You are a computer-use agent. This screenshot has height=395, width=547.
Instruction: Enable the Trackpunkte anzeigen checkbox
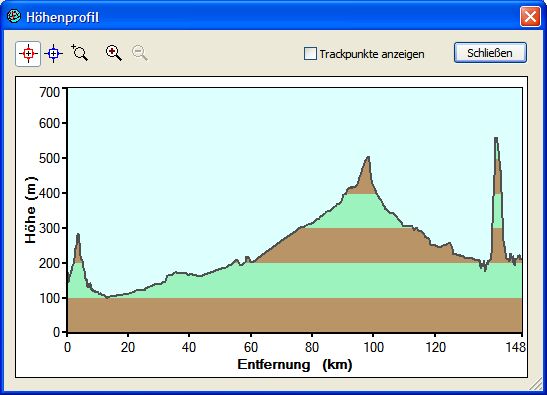[310, 54]
